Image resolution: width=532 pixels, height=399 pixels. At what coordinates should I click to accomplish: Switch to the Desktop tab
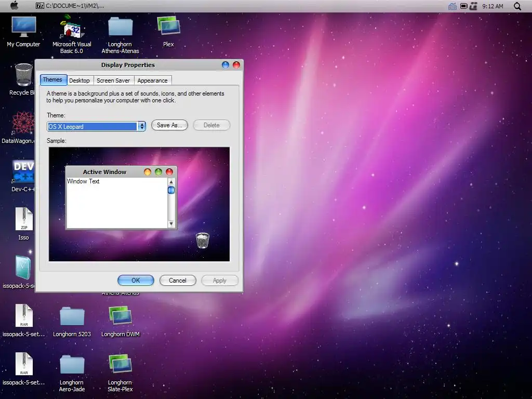tap(79, 81)
